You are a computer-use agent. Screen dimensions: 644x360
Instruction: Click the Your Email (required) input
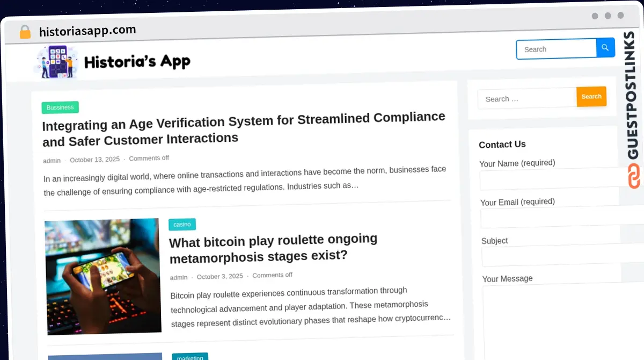[x=561, y=218]
